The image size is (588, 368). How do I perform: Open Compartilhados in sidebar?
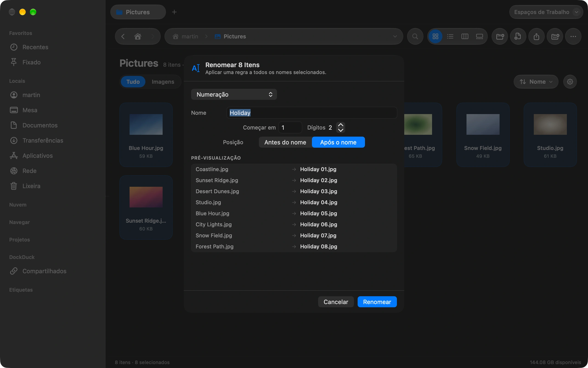point(38,271)
